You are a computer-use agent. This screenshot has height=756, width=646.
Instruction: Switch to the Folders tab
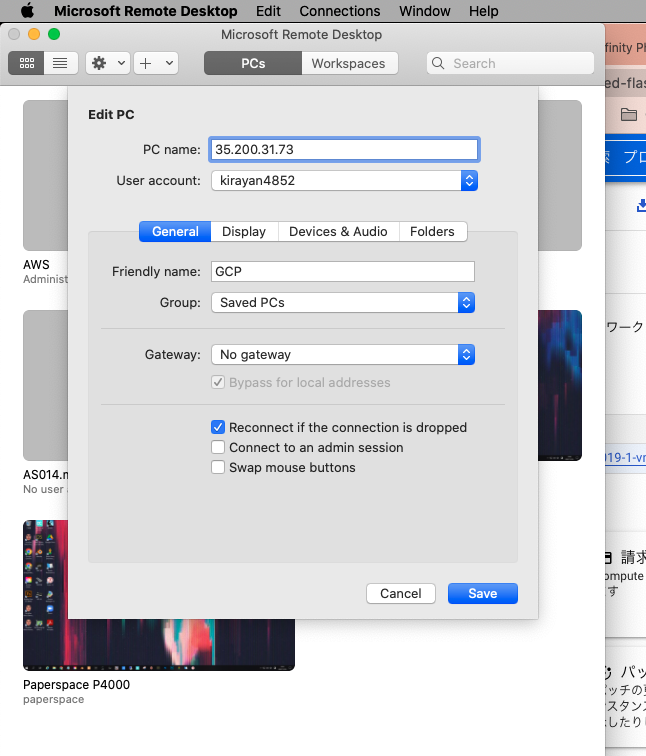pyautogui.click(x=432, y=231)
